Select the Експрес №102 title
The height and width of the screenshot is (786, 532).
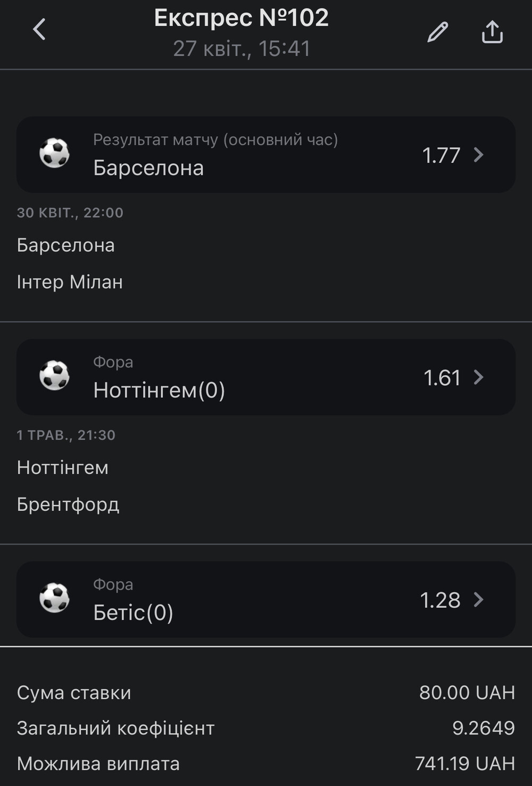pos(242,18)
